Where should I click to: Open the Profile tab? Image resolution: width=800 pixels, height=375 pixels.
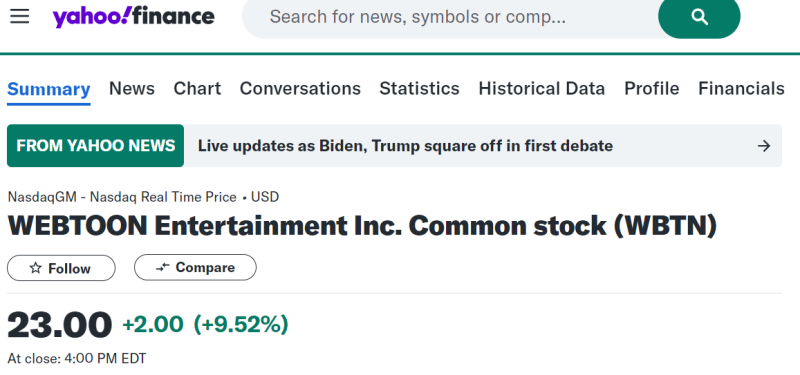(652, 89)
